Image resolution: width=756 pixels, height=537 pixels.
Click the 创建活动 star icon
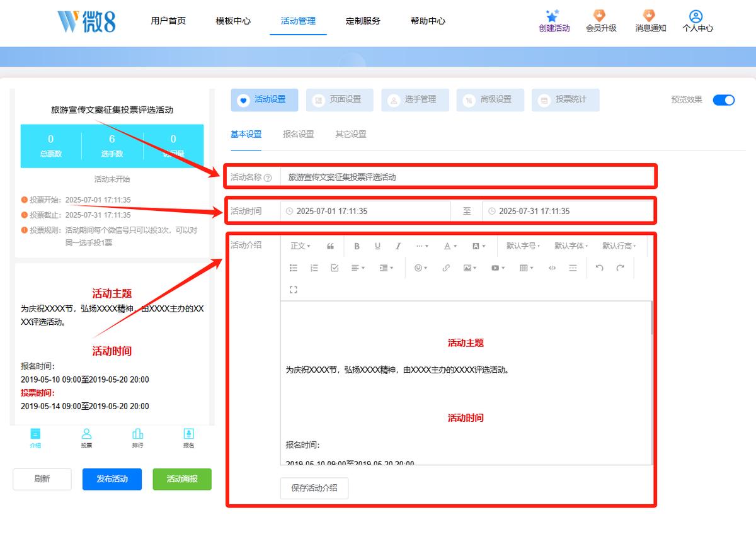[x=553, y=16]
